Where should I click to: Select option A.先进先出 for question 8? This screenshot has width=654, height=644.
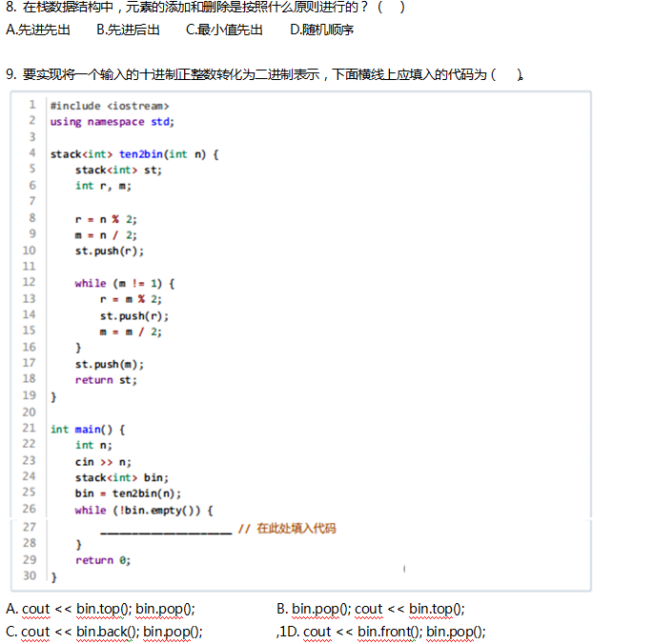pos(38,30)
